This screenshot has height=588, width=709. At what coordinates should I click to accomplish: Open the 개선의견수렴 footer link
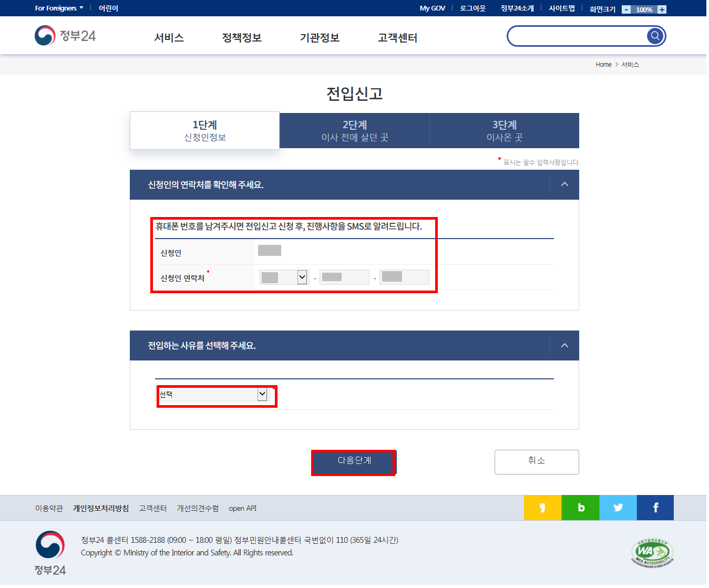198,508
